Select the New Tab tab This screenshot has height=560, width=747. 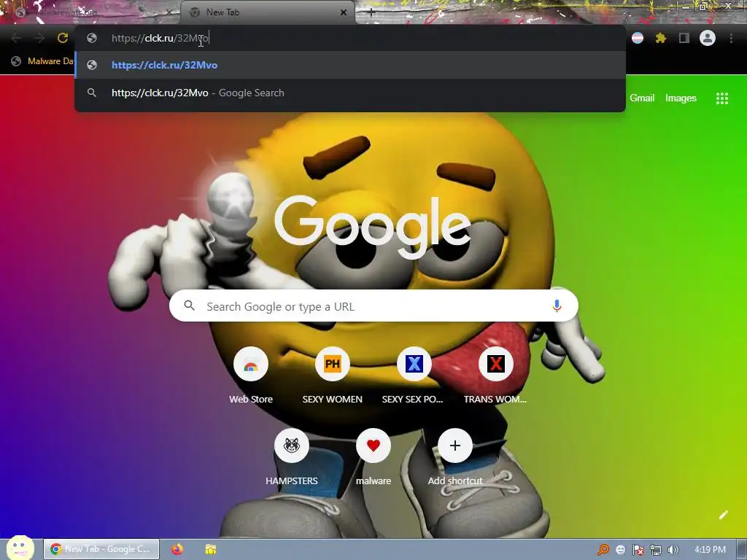[267, 12]
